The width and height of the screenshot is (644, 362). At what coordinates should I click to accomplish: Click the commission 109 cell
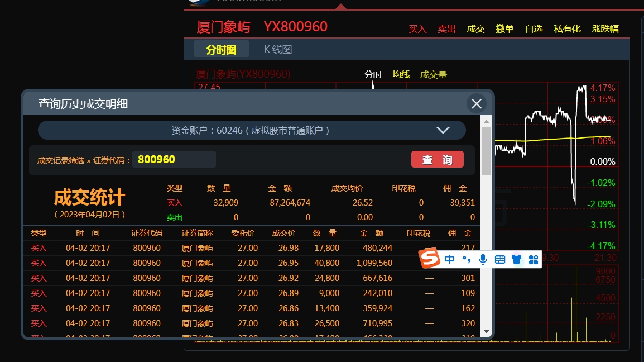point(468,293)
